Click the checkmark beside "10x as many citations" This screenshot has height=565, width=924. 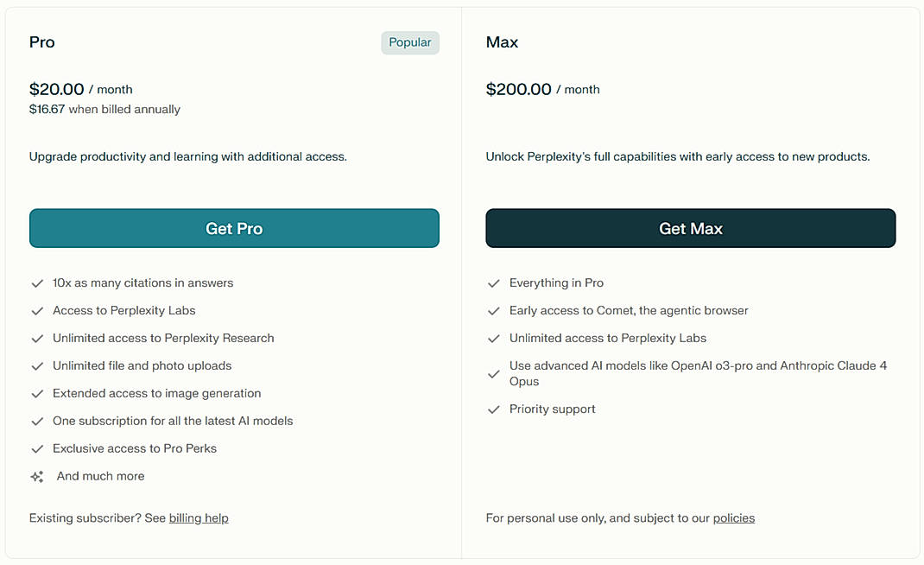click(38, 282)
